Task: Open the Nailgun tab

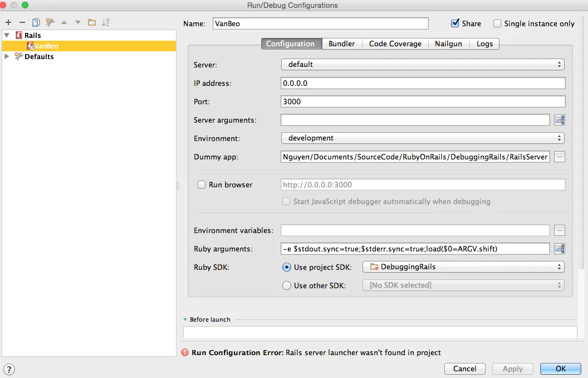Action: [448, 43]
